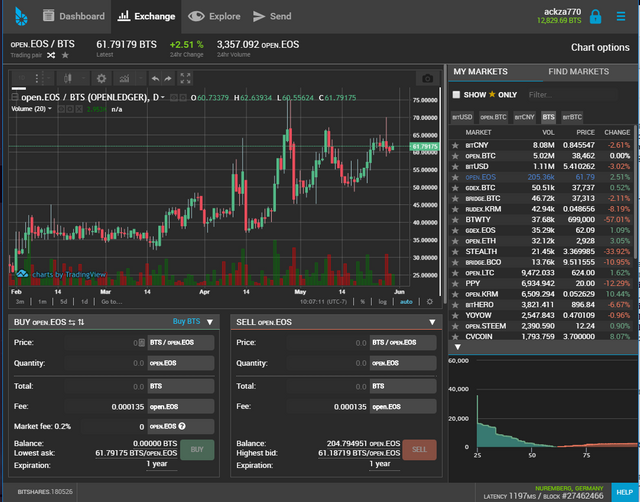
Task: Filter markets by open.BTC base
Action: pos(493,117)
